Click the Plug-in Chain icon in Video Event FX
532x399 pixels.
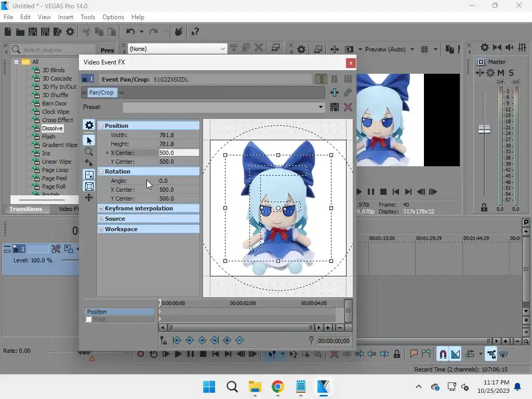[x=335, y=92]
